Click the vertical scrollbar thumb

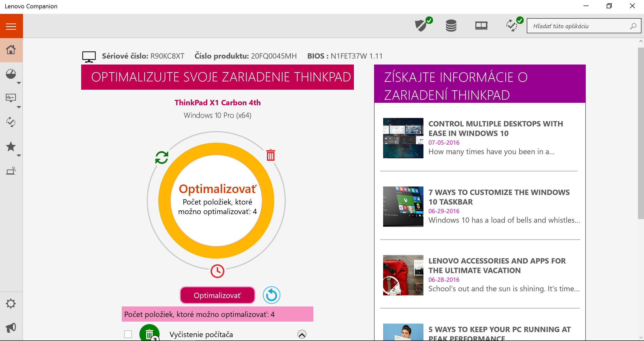click(641, 133)
